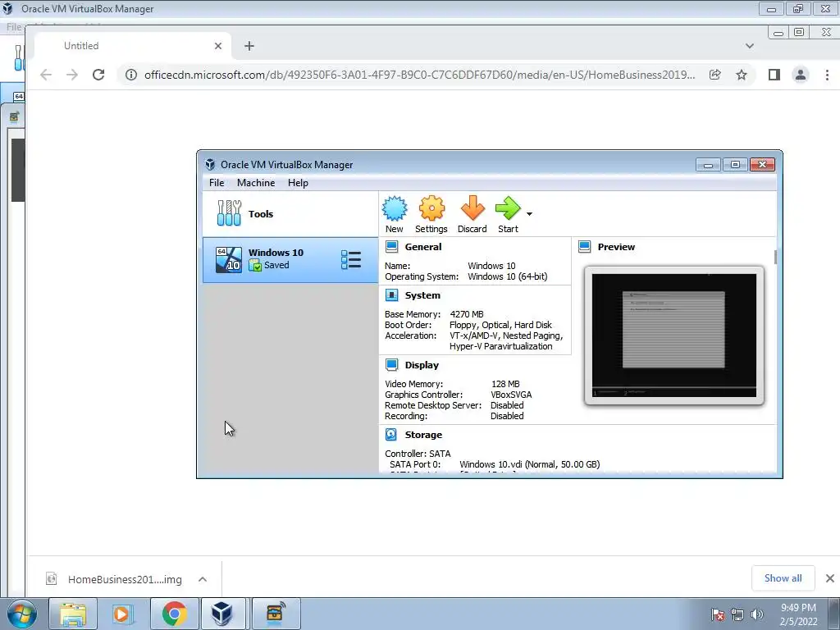Screen dimensions: 840x630
Task: Open network tray icon
Action: tap(737, 614)
